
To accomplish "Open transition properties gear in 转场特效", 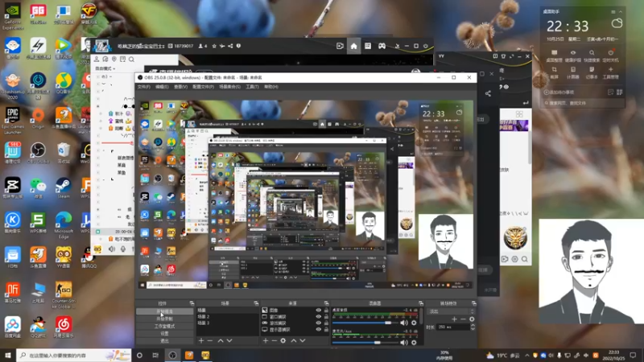I will point(472,319).
